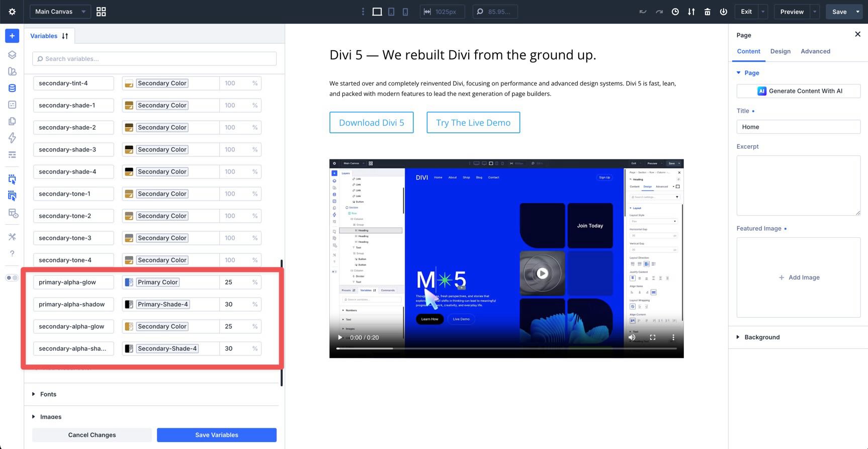The image size is (868, 449).
Task: Click Cancel Changes button
Action: click(92, 435)
